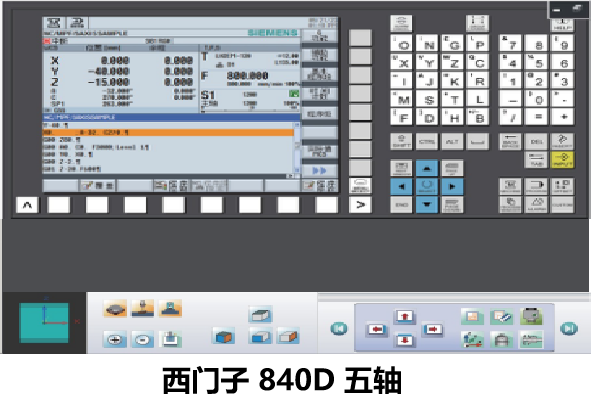Click the X axis letter key
Screen dimensions: 591x405
click(401, 62)
